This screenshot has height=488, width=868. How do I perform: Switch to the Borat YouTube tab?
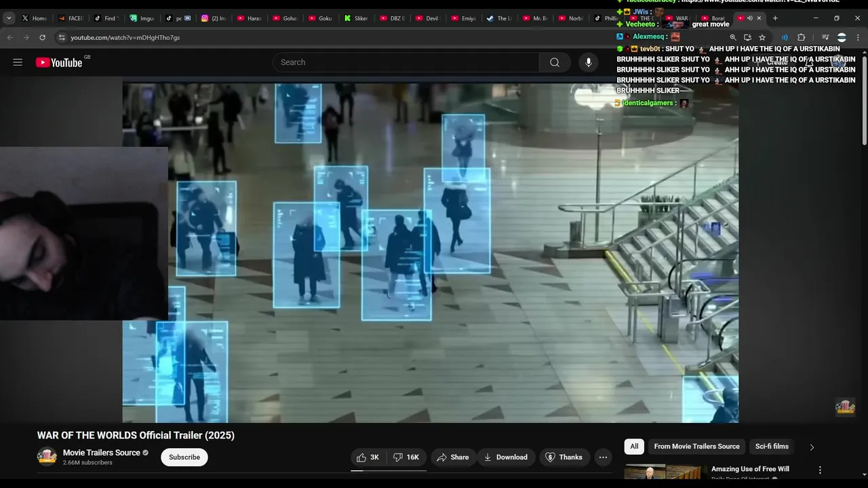tap(713, 18)
